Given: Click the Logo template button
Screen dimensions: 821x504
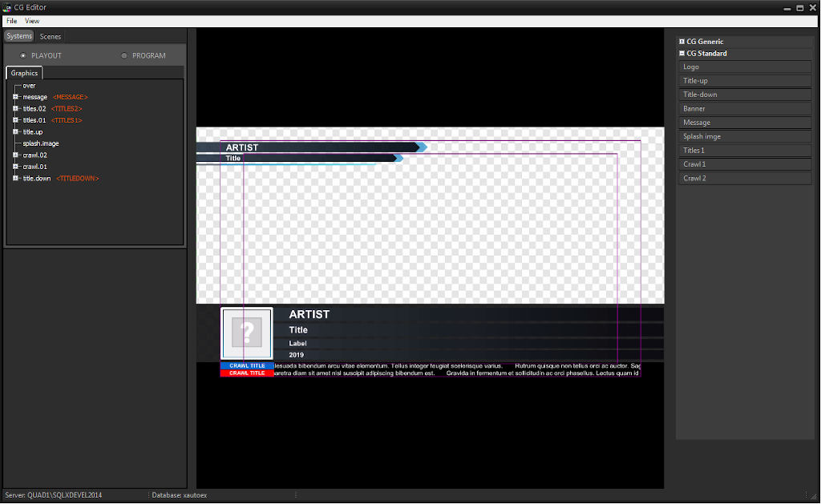Looking at the screenshot, I should (x=745, y=67).
